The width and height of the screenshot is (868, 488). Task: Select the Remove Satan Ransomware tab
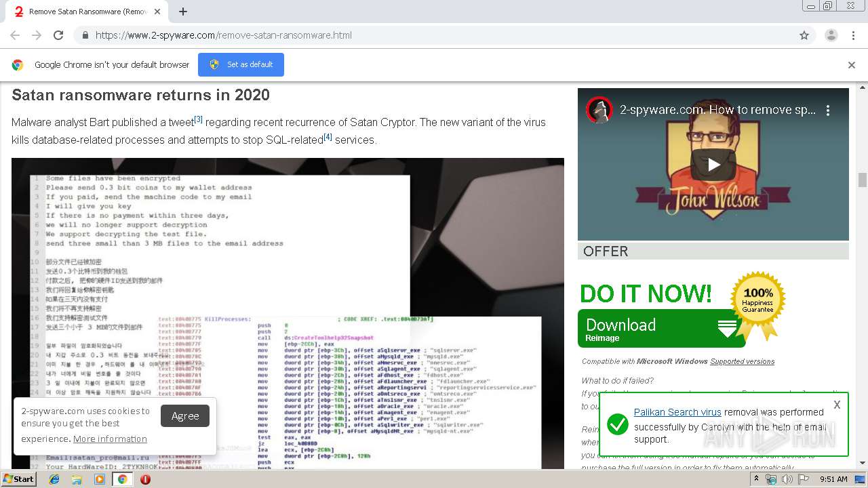click(x=88, y=12)
